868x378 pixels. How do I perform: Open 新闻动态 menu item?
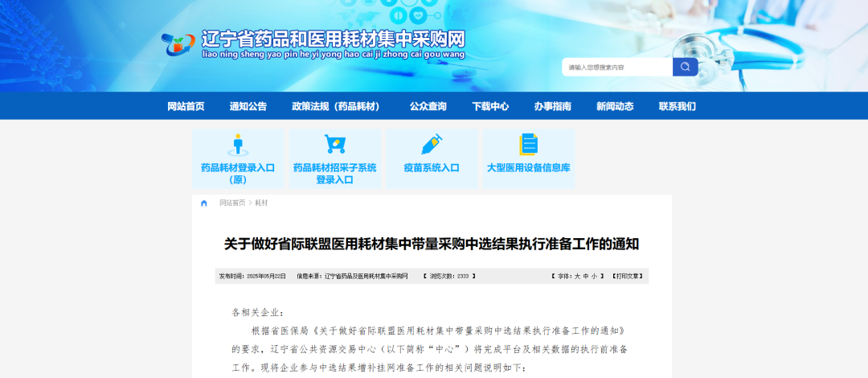(x=615, y=106)
